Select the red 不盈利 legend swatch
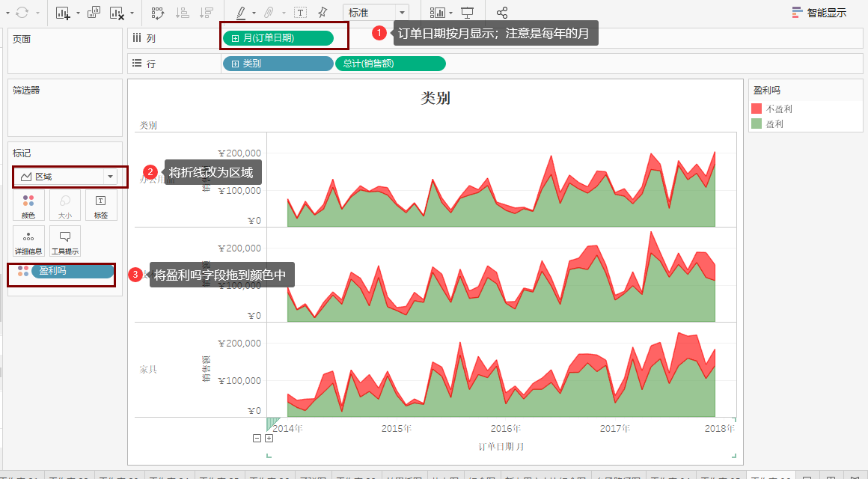Viewport: 868px width, 479px height. click(757, 109)
